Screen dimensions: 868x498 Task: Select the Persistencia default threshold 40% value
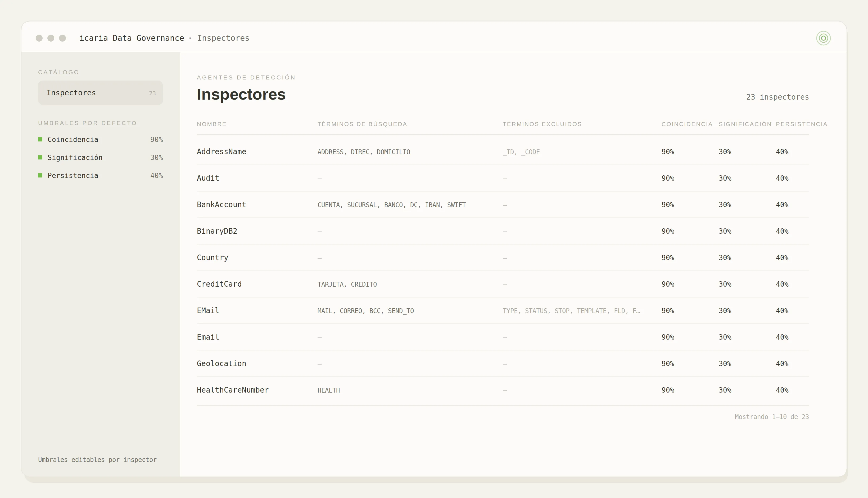coord(156,176)
